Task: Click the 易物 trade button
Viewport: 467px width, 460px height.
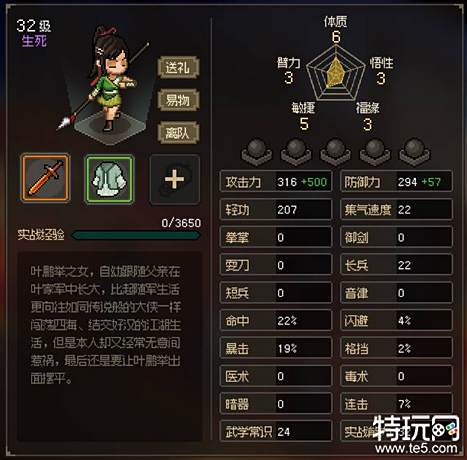Action: (x=178, y=100)
